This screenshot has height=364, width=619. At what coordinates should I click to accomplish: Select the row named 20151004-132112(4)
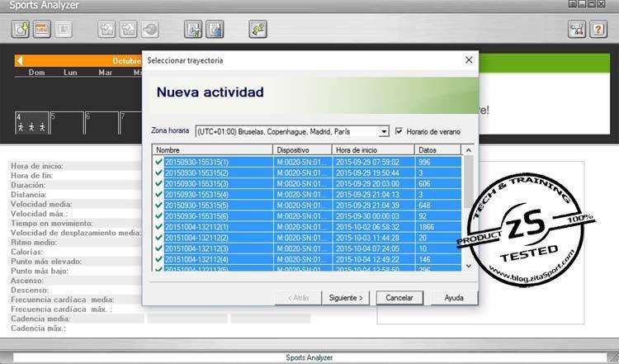tap(307, 259)
